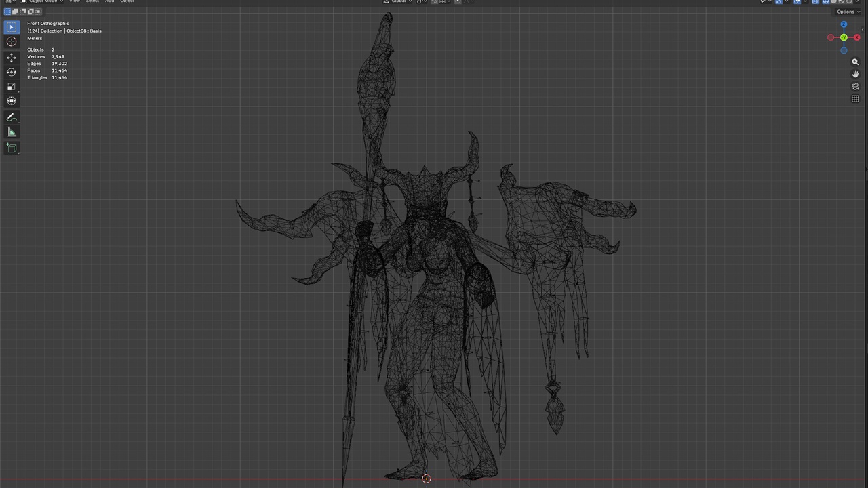The width and height of the screenshot is (868, 488).
Task: Select the Select Box tool
Action: click(12, 27)
